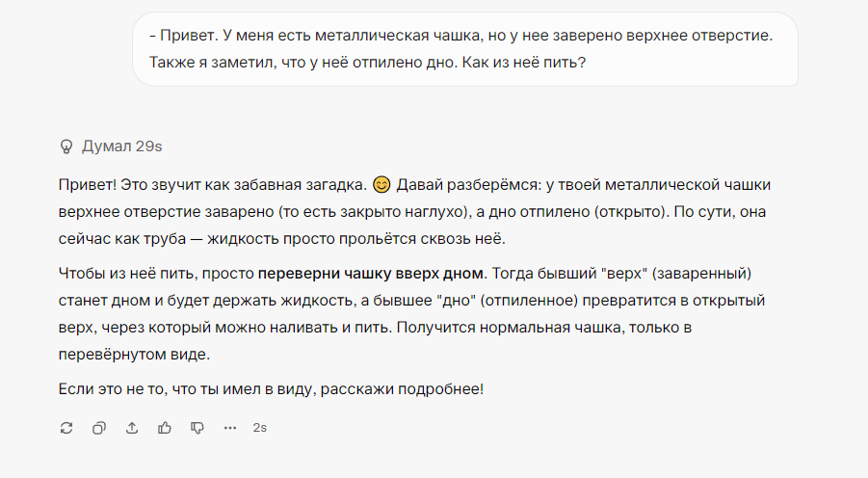Copy the response with the copy icon
Image resolution: width=868 pixels, height=478 pixels.
(99, 427)
